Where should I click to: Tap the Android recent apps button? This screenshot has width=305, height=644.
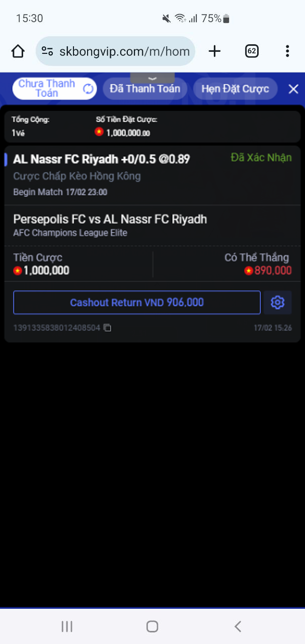[67, 626]
